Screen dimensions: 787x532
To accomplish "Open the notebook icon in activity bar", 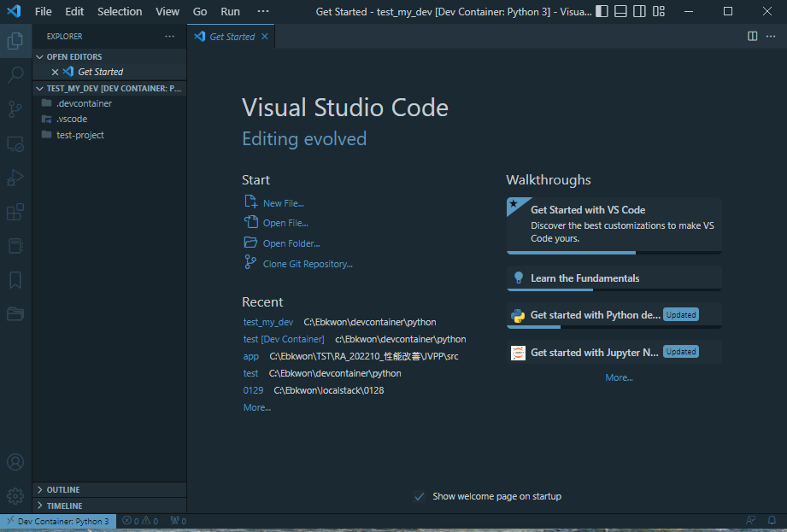I will click(x=15, y=246).
